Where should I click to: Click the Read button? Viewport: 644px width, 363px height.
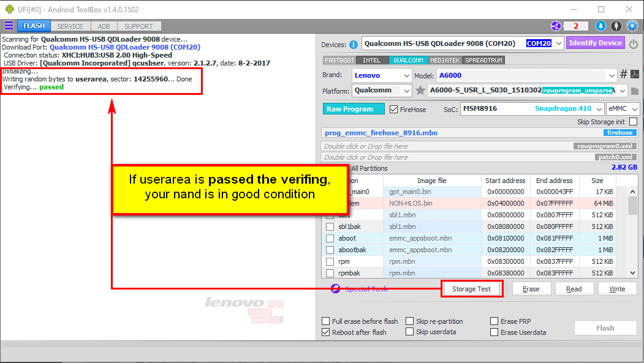click(x=574, y=289)
